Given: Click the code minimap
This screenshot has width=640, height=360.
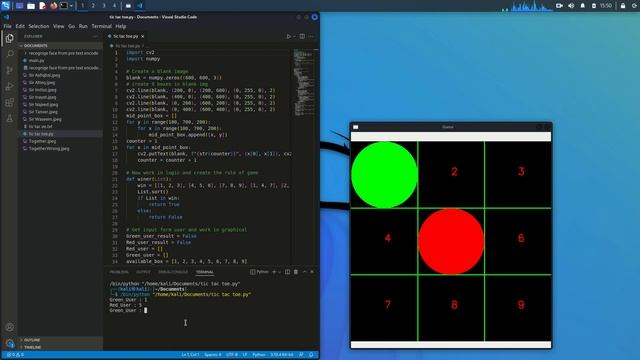Looking at the screenshot, I should pyautogui.click(x=304, y=82).
